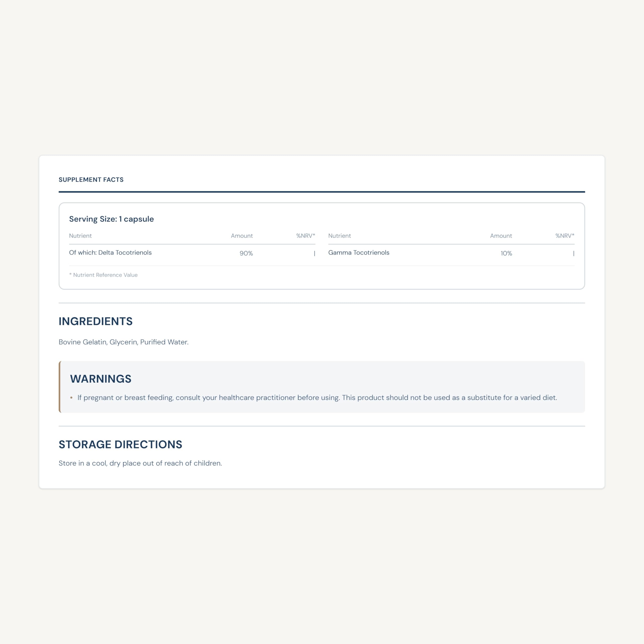Image resolution: width=644 pixels, height=644 pixels.
Task: Click the Bovine Gelatin ingredients list text
Action: (x=123, y=342)
